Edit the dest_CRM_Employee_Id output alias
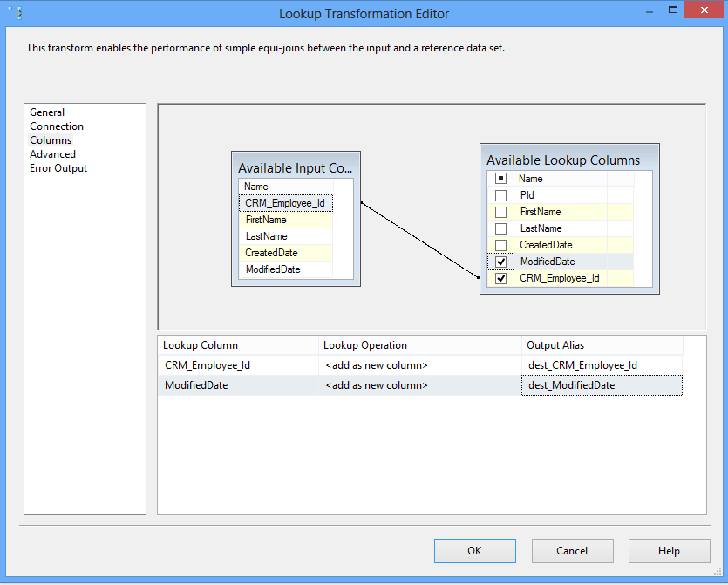The width and height of the screenshot is (728, 585). pos(602,365)
